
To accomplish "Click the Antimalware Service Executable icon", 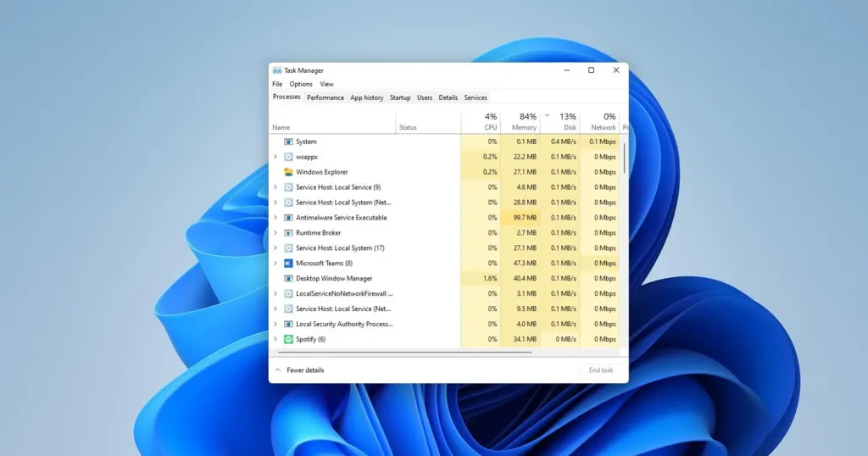I will click(288, 218).
